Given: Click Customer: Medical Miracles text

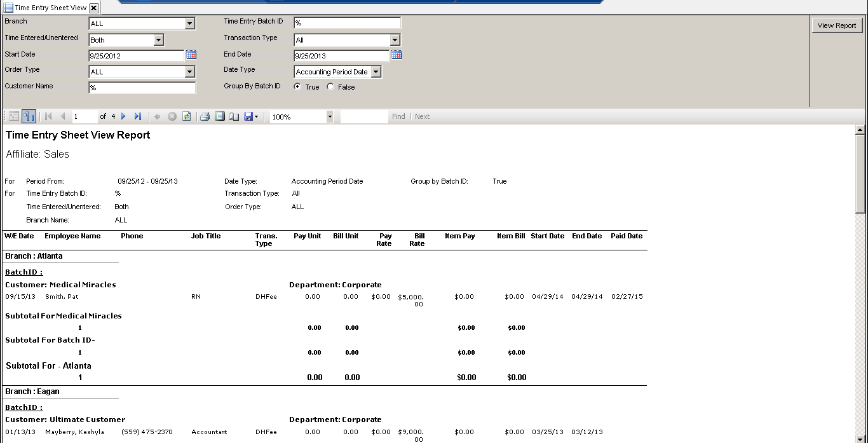Looking at the screenshot, I should [x=60, y=285].
